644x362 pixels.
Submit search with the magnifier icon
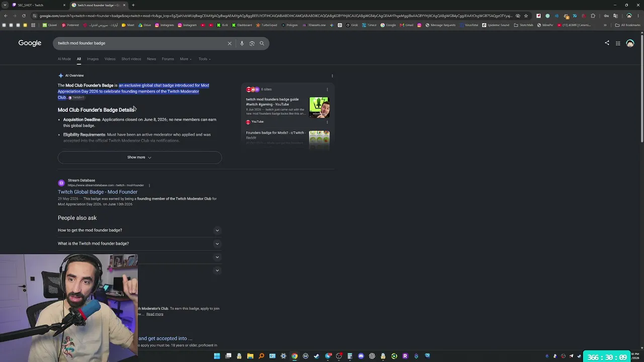tap(262, 43)
